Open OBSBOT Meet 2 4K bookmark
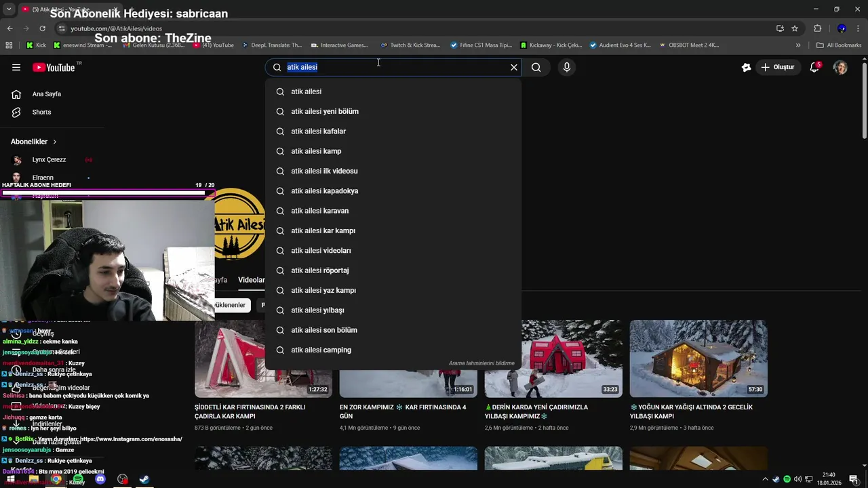The height and width of the screenshot is (488, 868). click(688, 45)
